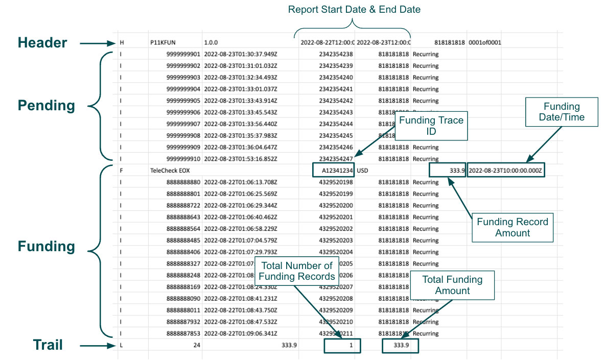Screen dimensions: 605x364
Task: Click cell 4329520199
Action: click(336, 193)
